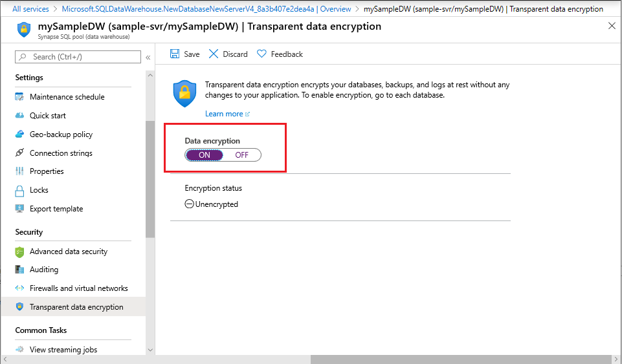This screenshot has height=364, width=622.
Task: Click the Transparent data encryption sidebar shield icon
Action: pyautogui.click(x=19, y=306)
